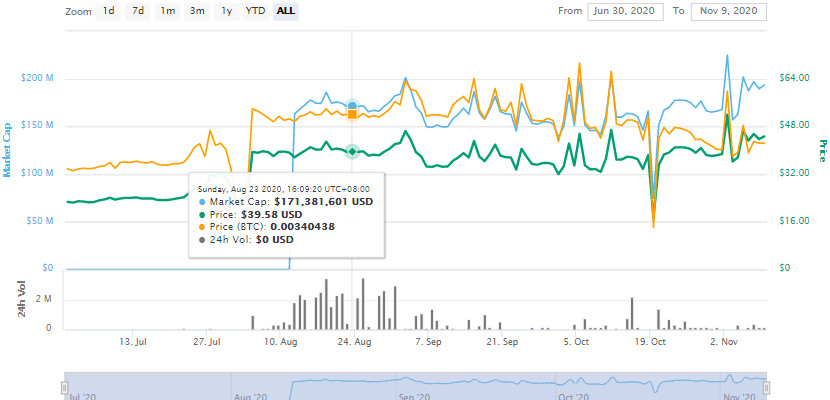
Task: Set chart zoom to 1y
Action: click(227, 11)
